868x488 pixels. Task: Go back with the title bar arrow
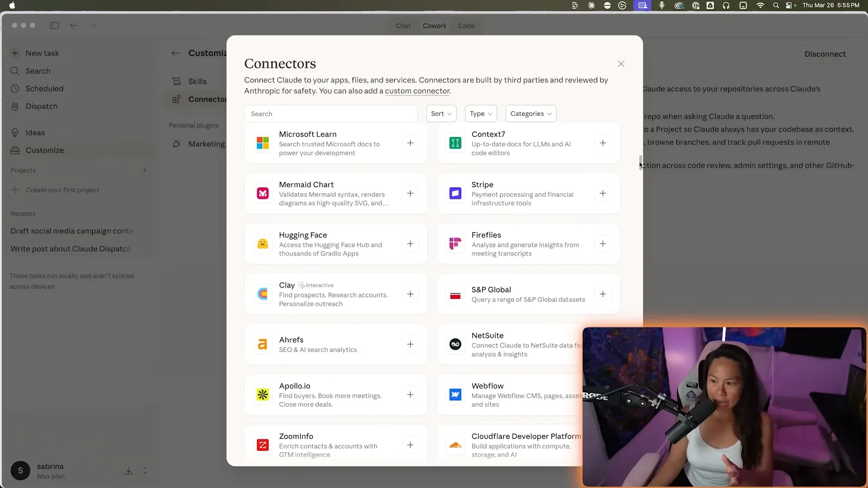tap(74, 26)
